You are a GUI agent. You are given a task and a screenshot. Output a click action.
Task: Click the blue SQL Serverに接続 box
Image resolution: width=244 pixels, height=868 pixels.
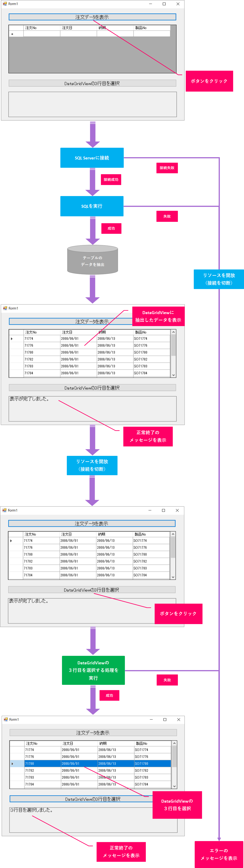pos(92,158)
